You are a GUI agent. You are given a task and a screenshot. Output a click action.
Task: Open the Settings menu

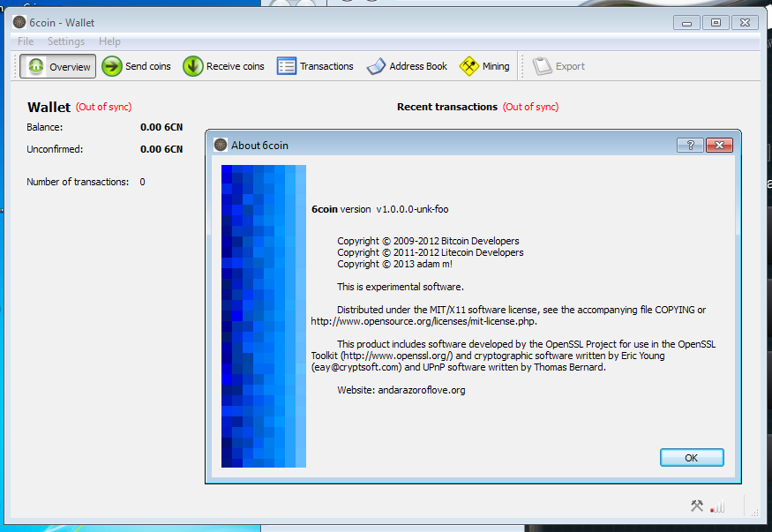(x=66, y=41)
